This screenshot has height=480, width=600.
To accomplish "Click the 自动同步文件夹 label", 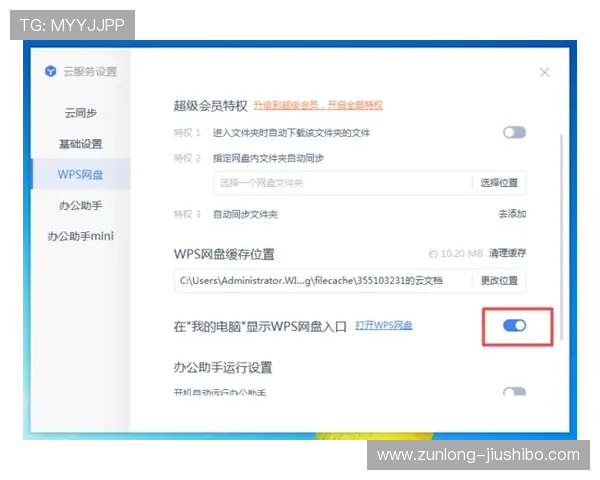I will [245, 214].
